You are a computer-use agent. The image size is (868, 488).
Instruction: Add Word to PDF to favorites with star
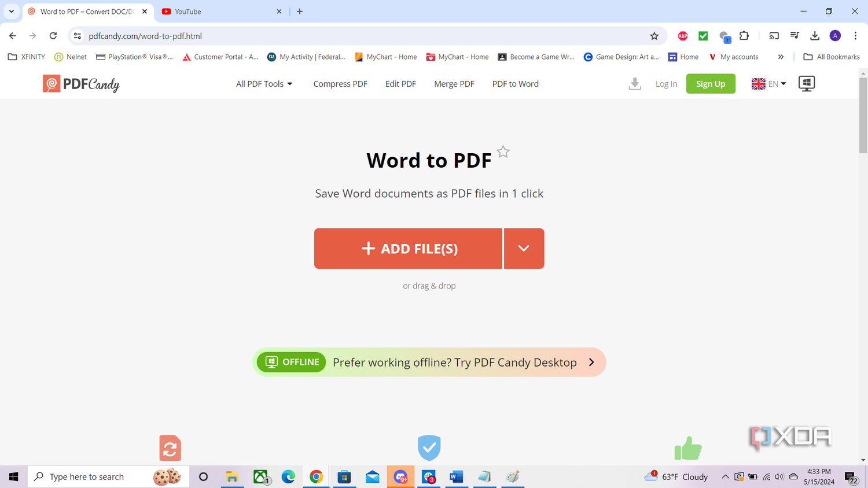pyautogui.click(x=503, y=151)
